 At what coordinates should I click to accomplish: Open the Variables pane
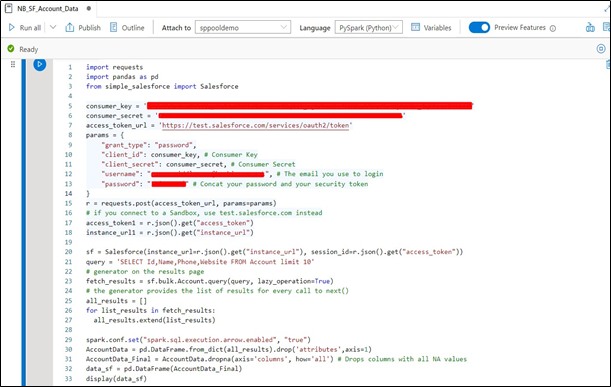point(431,28)
